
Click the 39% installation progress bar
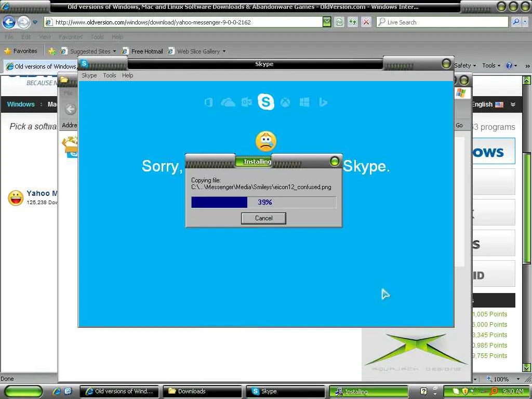click(x=263, y=202)
